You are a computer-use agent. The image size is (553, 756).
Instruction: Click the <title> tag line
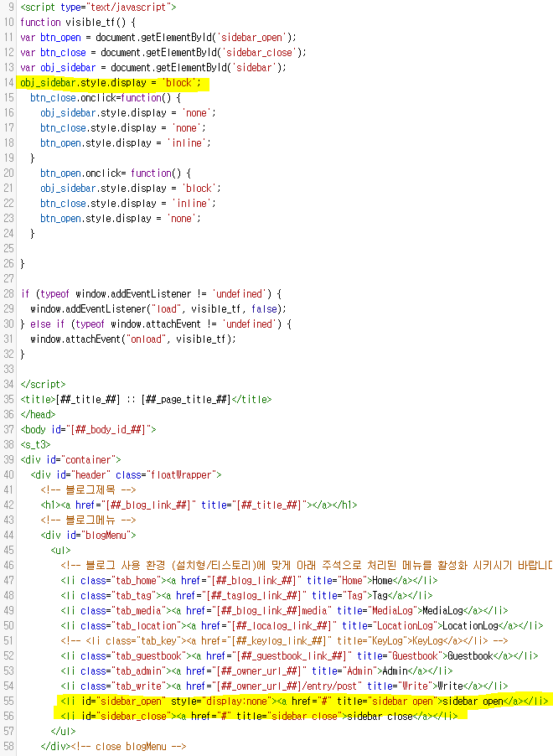click(x=146, y=399)
